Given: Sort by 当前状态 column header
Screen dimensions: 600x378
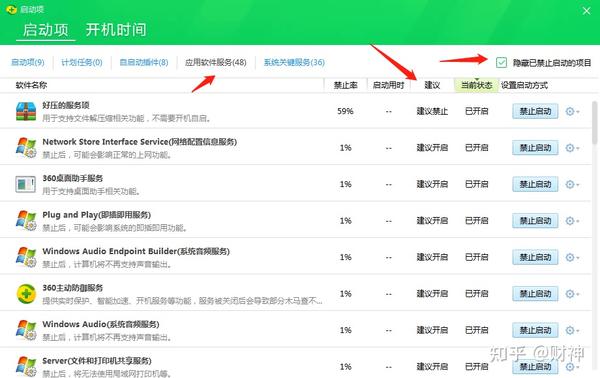Looking at the screenshot, I should tap(476, 85).
